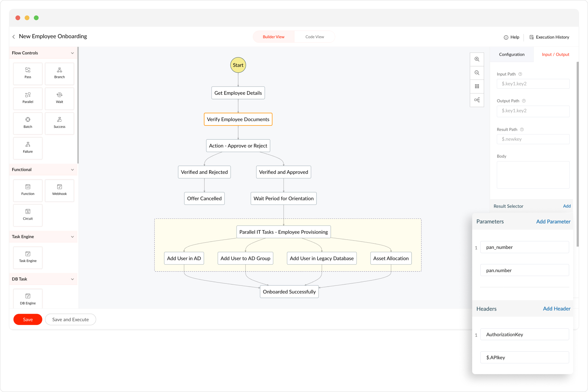Click the right panel vertical scrollbar
The width and height of the screenshot is (588, 392).
[x=577, y=154]
